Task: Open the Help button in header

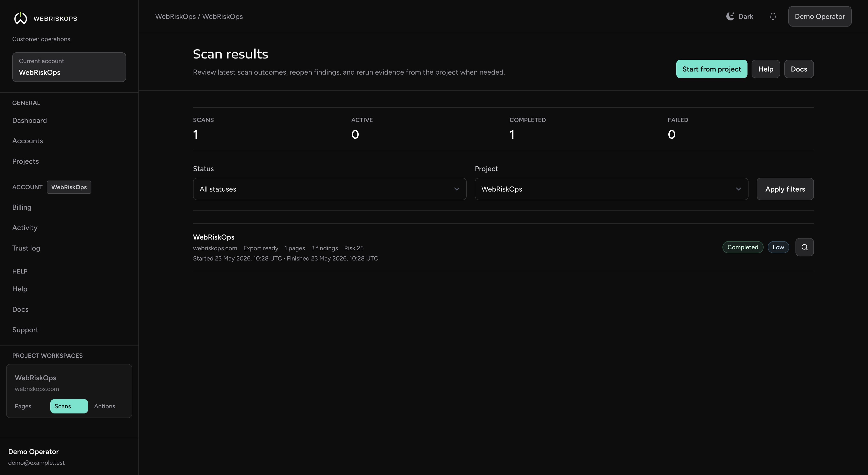Action: pos(766,69)
